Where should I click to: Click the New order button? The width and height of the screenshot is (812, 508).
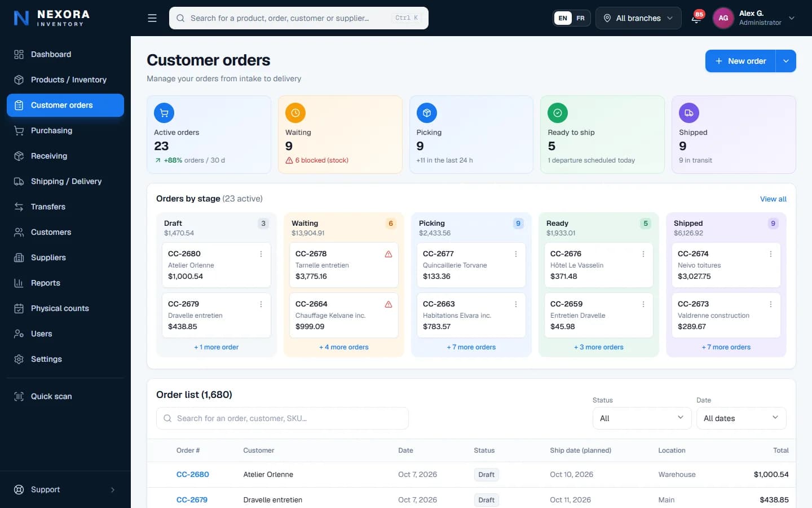coord(740,61)
